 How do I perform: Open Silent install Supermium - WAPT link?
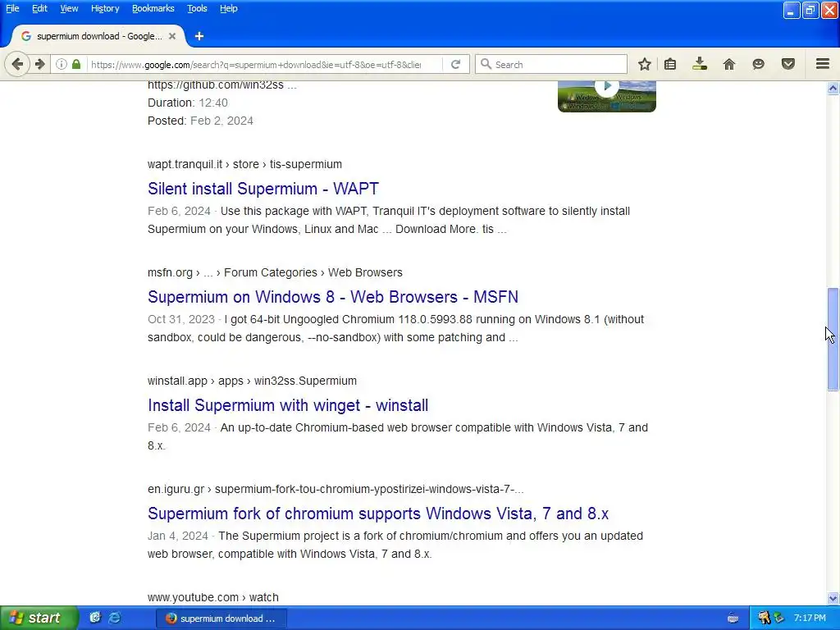tap(263, 189)
